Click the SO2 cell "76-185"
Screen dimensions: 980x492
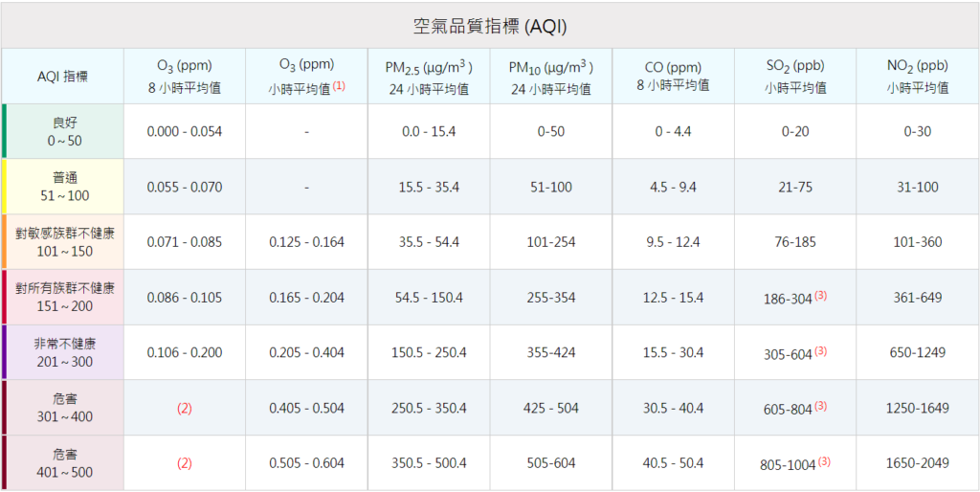795,242
